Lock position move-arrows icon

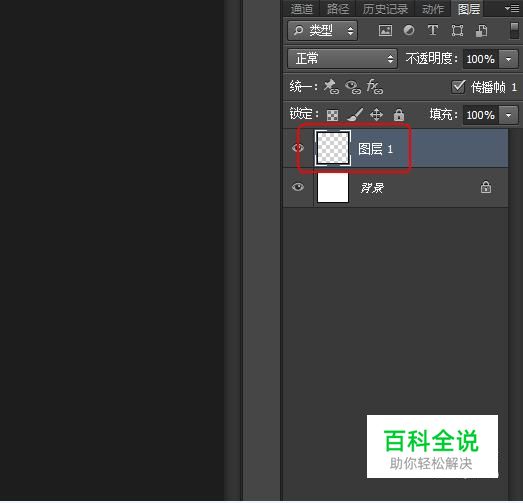pyautogui.click(x=376, y=115)
